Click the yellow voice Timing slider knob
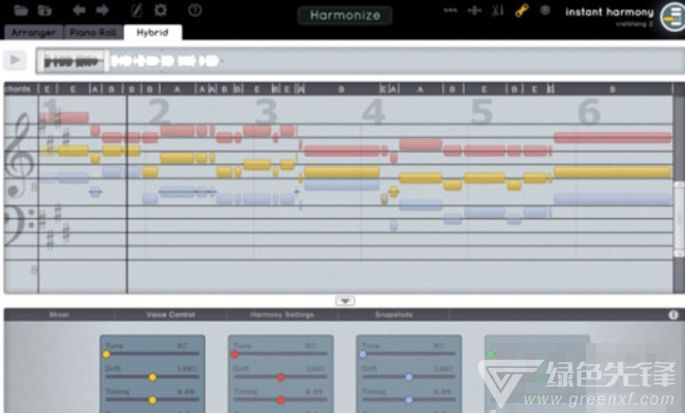The image size is (685, 413). [152, 400]
